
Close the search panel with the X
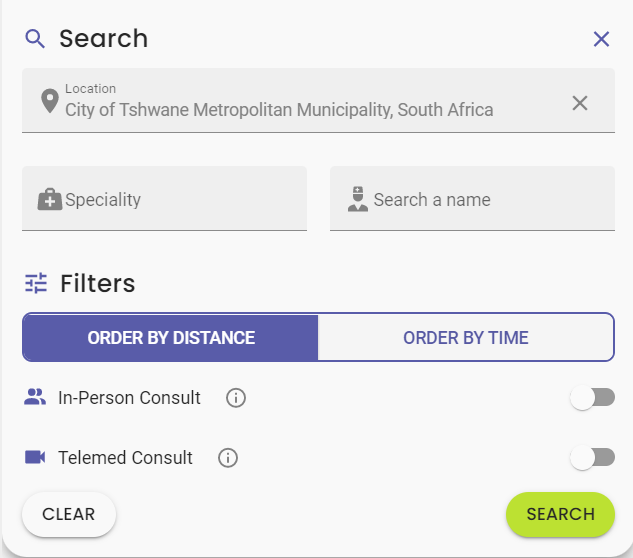[601, 39]
